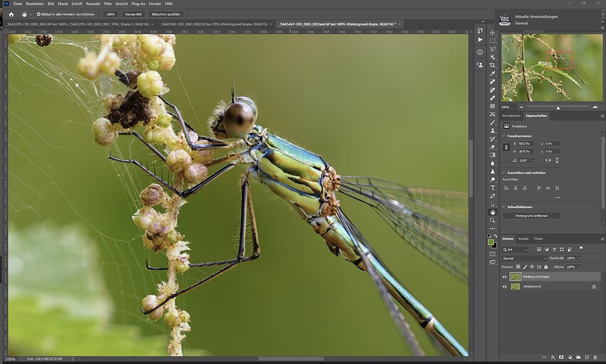Select the Zoom tool in toolbar
The image size is (606, 364).
(x=493, y=220)
